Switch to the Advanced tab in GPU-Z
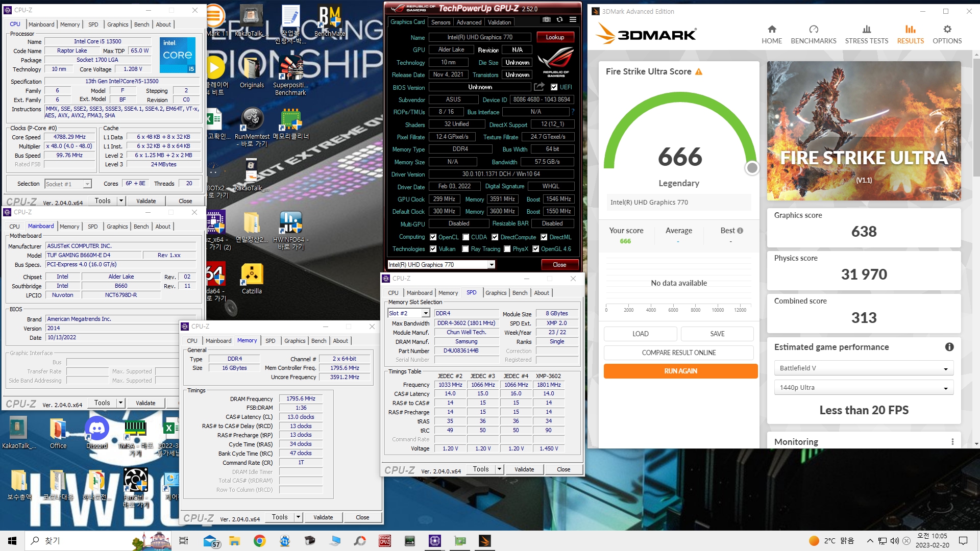The image size is (980, 551). (x=469, y=22)
